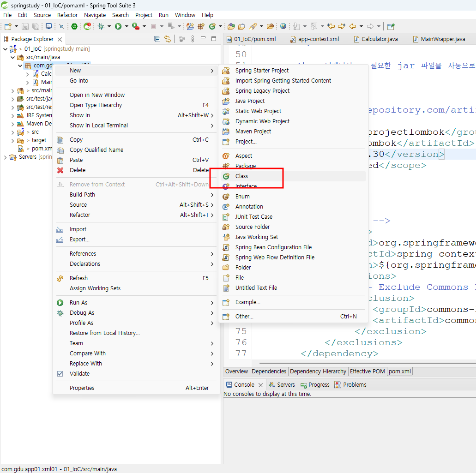Screen dimensions: 476x473
Task: Switch to MainWrapper.java editor tab
Action: point(439,39)
